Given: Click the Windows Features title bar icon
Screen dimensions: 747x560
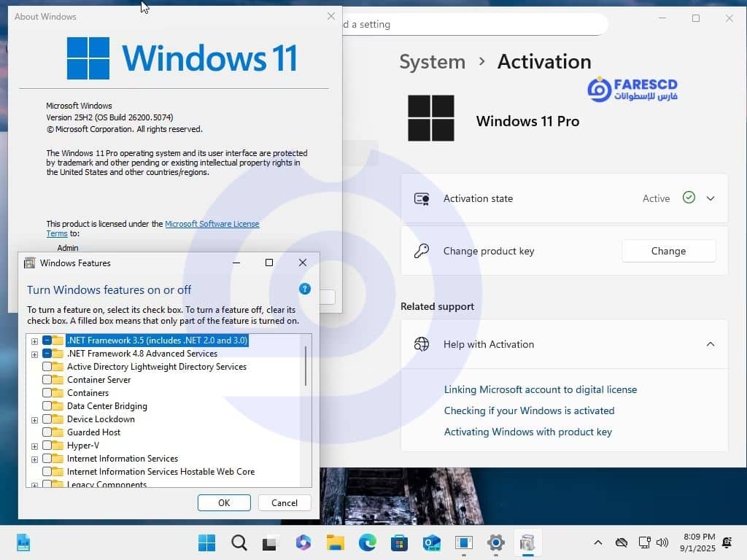Looking at the screenshot, I should [29, 262].
